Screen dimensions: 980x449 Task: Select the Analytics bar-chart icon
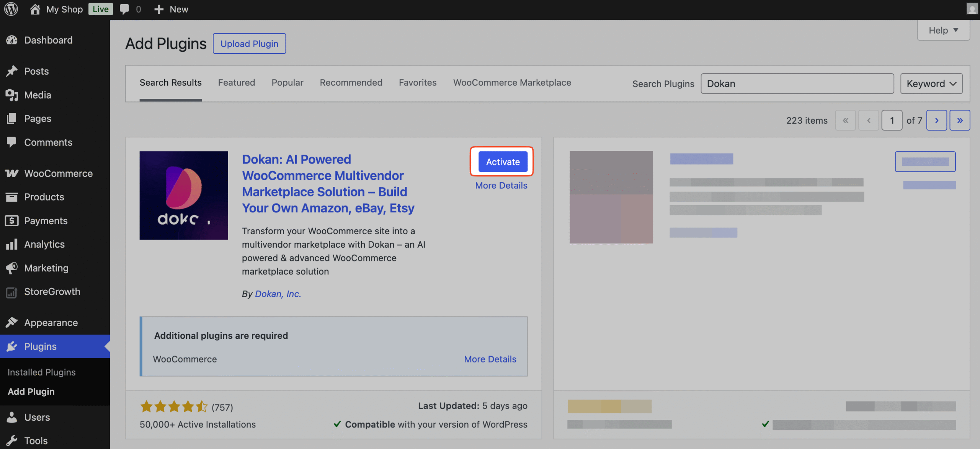click(x=12, y=244)
